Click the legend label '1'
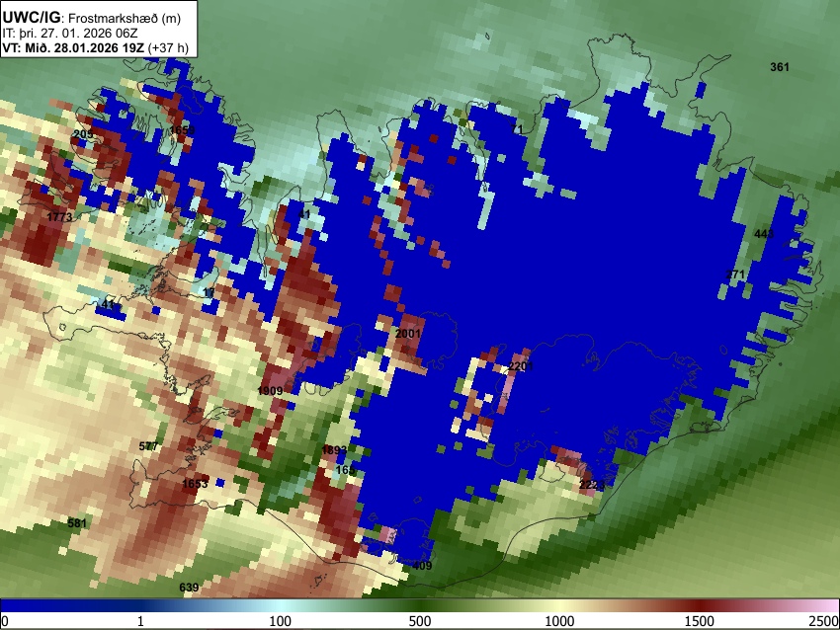Image resolution: width=840 pixels, height=630 pixels. (140, 621)
